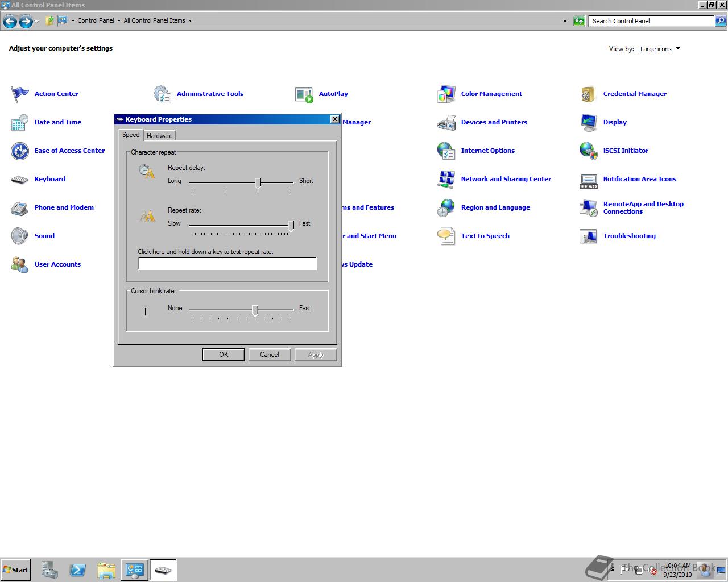Open the Notification Area Icons icon
Viewport: 728px width, 582px height.
point(589,180)
